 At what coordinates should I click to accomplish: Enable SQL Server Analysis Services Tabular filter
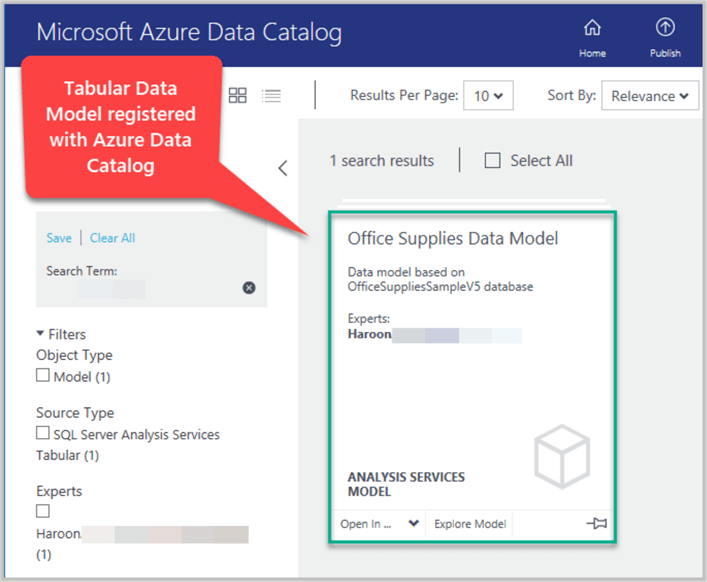[43, 433]
